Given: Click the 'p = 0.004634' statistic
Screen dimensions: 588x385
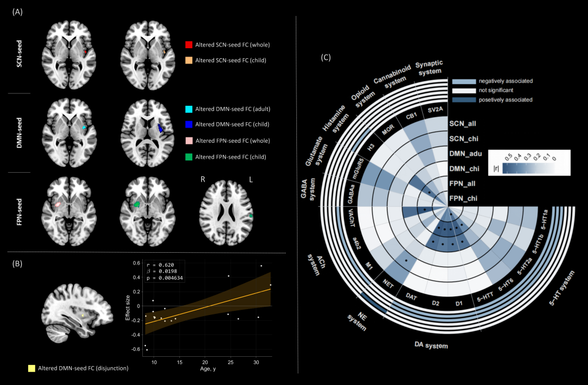Looking at the screenshot, I should coord(165,278).
